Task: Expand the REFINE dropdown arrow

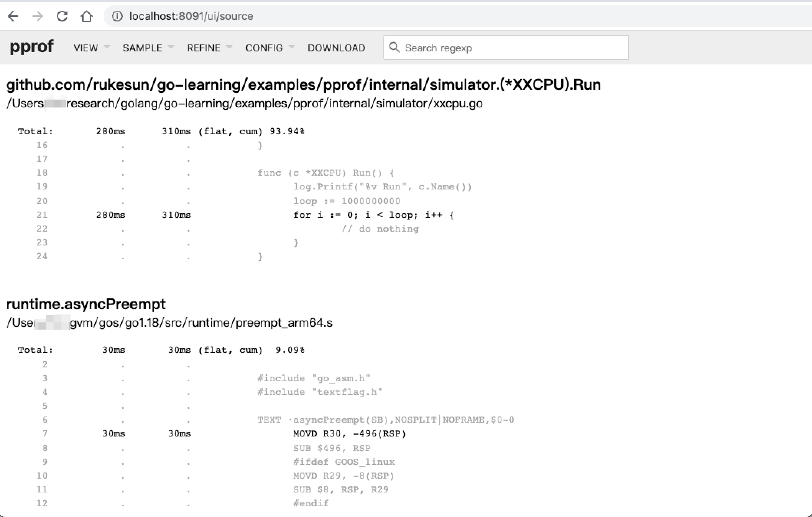Action: [229, 48]
